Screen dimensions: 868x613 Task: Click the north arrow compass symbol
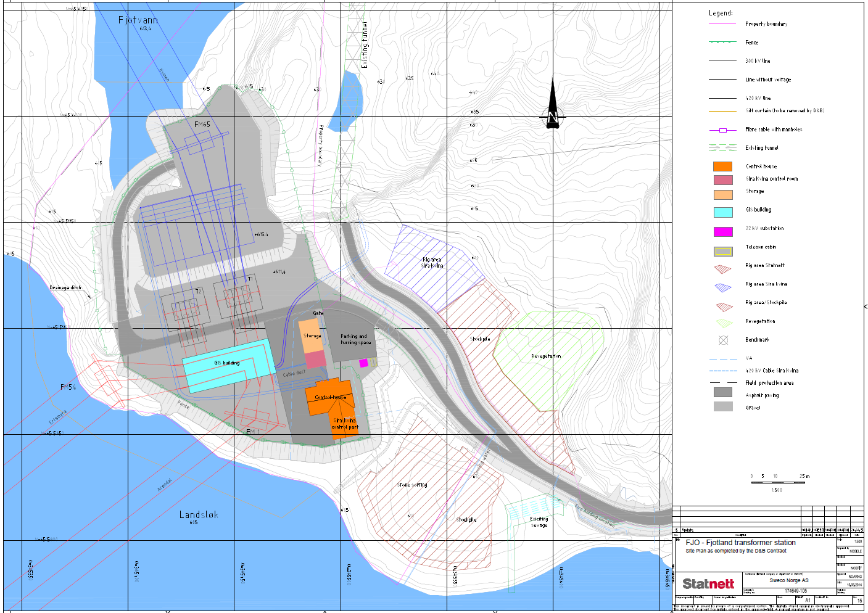pos(553,105)
